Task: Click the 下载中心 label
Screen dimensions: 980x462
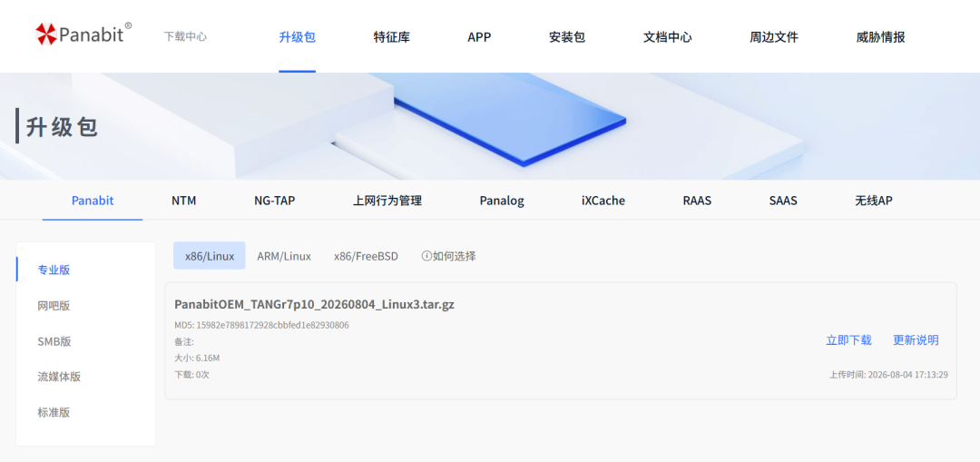Action: pyautogui.click(x=186, y=36)
